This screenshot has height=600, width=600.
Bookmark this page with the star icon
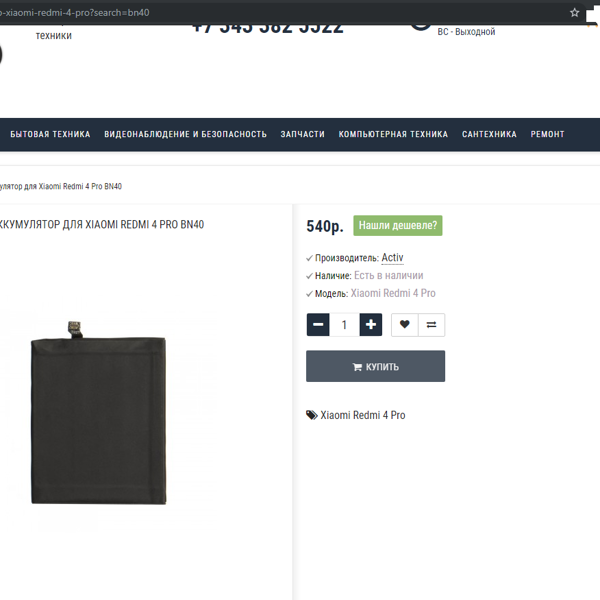click(574, 13)
